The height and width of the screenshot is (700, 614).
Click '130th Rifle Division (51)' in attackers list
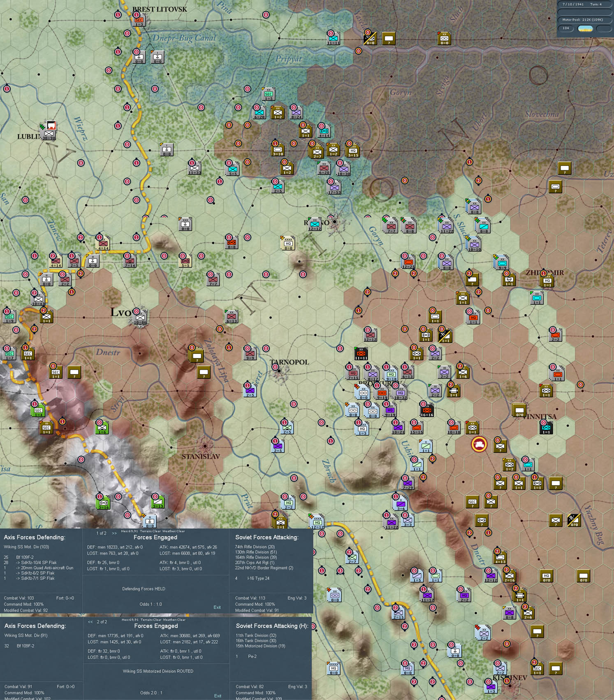pos(256,552)
